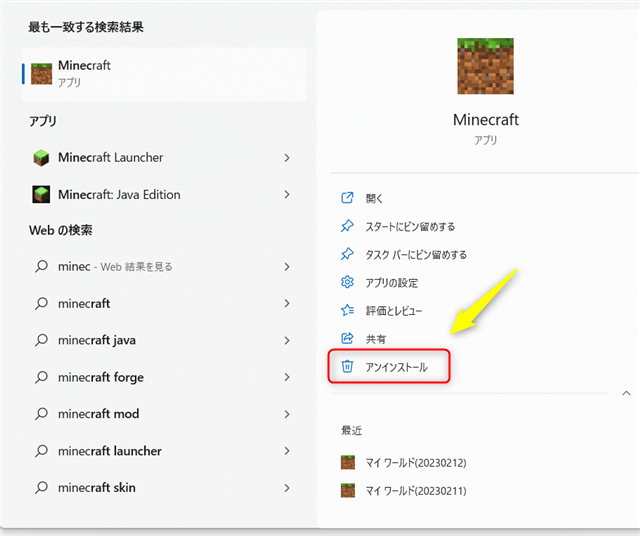
Task: Click the Minecraft Launcher app icon
Action: [41, 158]
